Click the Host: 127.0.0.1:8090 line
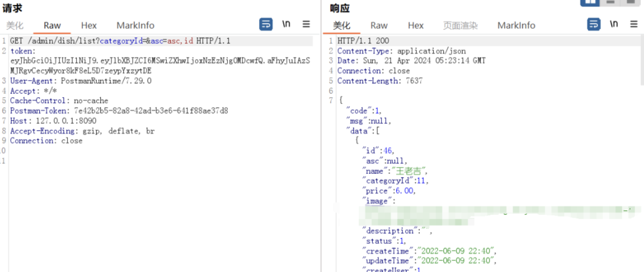Viewport: 644px width, 272px height. tap(53, 121)
